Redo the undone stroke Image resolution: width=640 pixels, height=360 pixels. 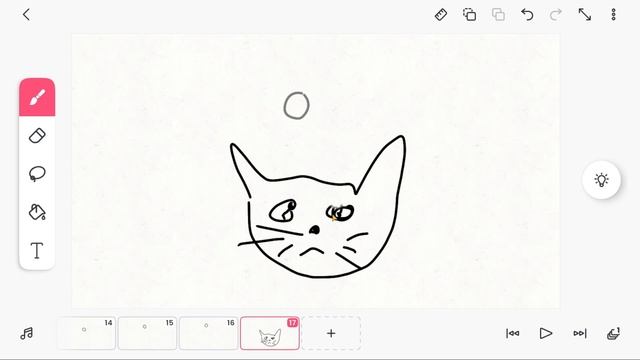point(556,15)
